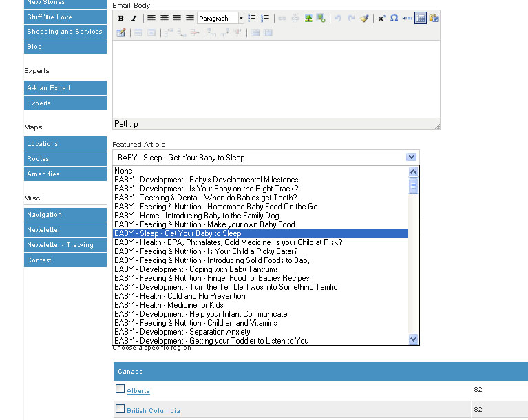Open the Alberta region link

point(140,391)
